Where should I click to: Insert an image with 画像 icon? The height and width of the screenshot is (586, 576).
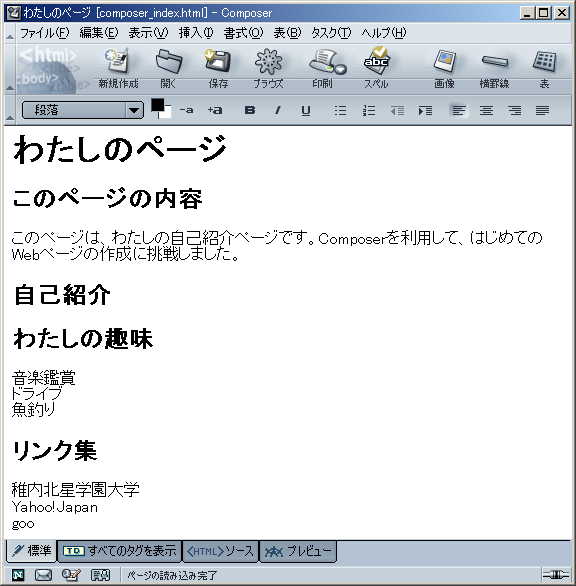click(444, 68)
